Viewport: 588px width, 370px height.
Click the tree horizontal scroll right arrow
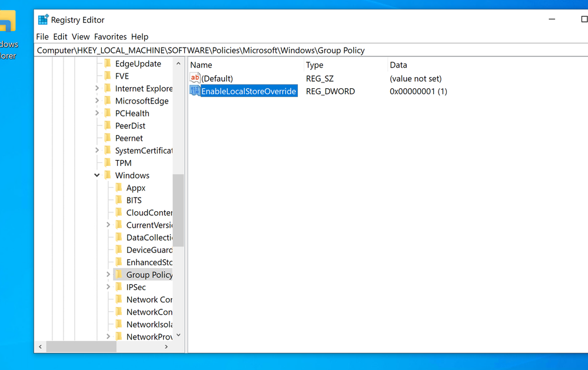[x=166, y=346]
